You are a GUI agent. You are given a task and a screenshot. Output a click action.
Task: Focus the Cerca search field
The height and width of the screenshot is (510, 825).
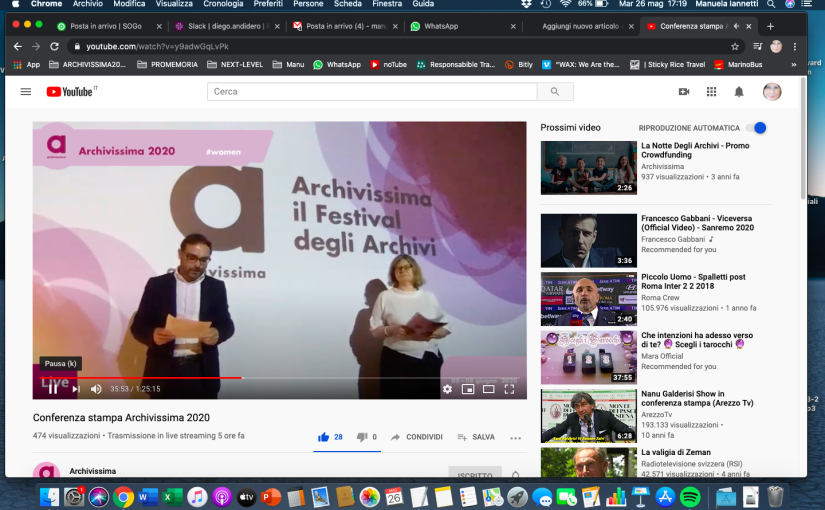pos(372,92)
